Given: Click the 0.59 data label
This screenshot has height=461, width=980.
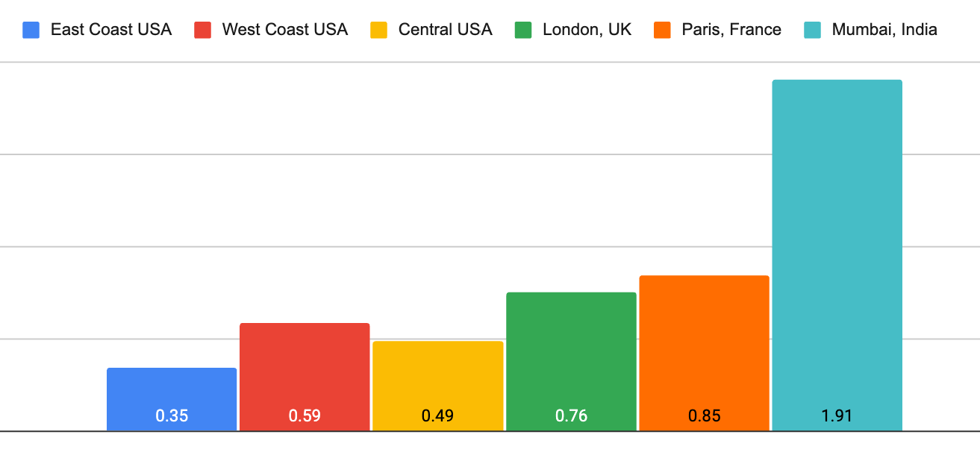Looking at the screenshot, I should click(305, 415).
